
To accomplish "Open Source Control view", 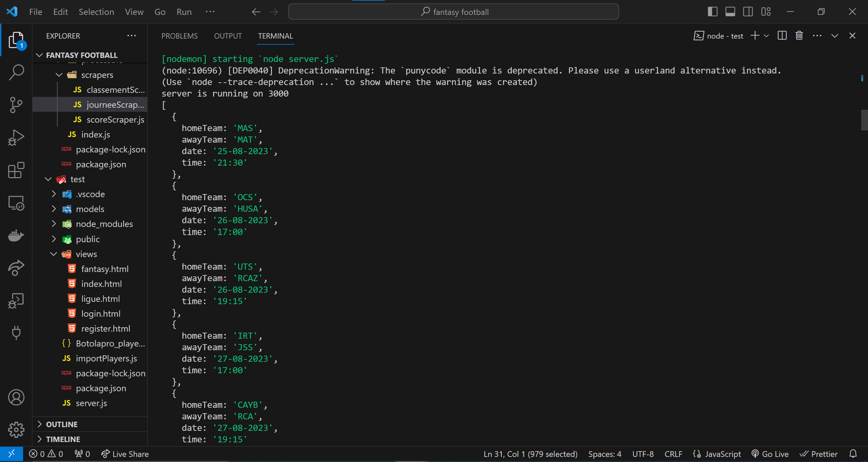I will [x=16, y=105].
